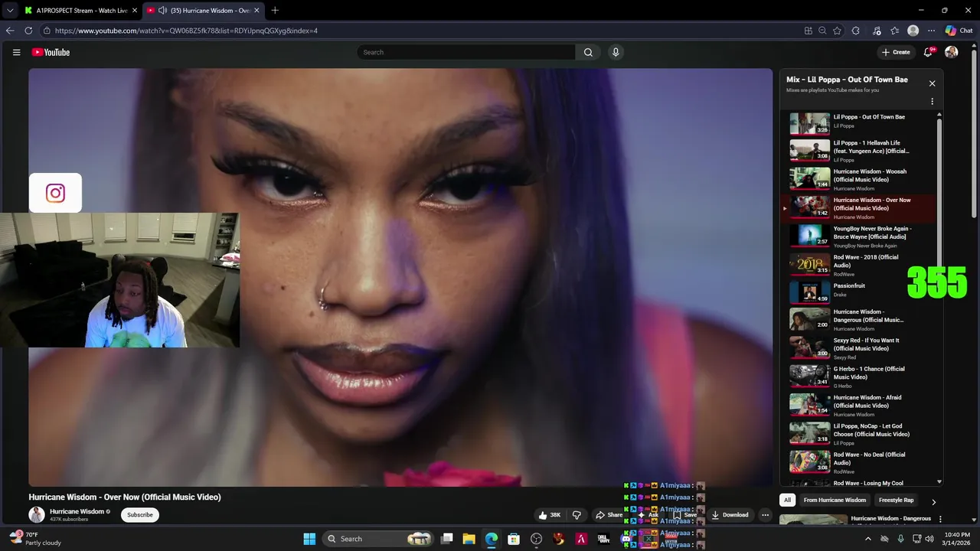Select Hurricane Wisdom - Over Now playlist item
980x551 pixels.
861,208
